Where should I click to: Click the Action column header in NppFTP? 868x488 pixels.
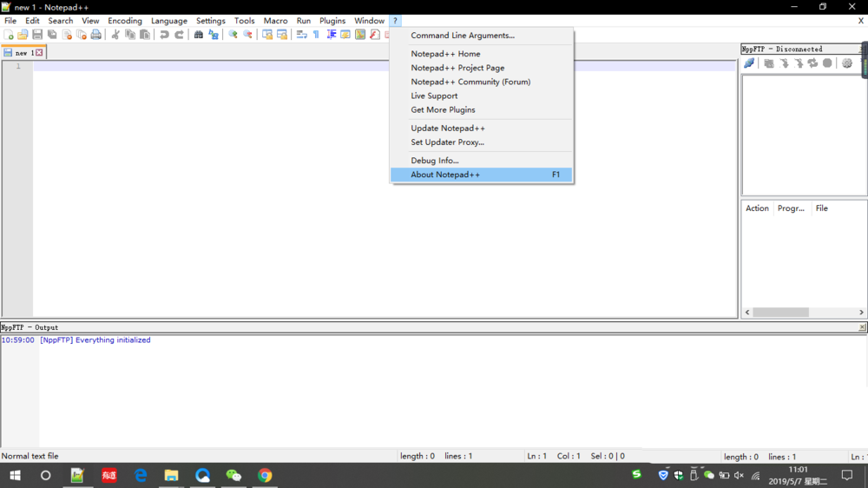click(x=757, y=208)
